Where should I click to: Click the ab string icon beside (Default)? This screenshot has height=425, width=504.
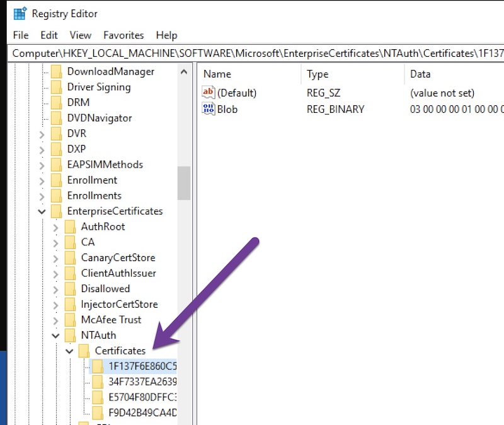(x=208, y=93)
